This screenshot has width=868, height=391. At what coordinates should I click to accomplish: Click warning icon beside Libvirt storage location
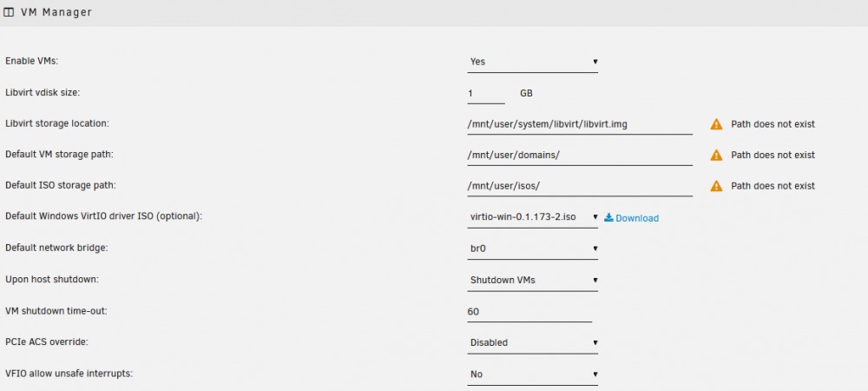pos(716,124)
